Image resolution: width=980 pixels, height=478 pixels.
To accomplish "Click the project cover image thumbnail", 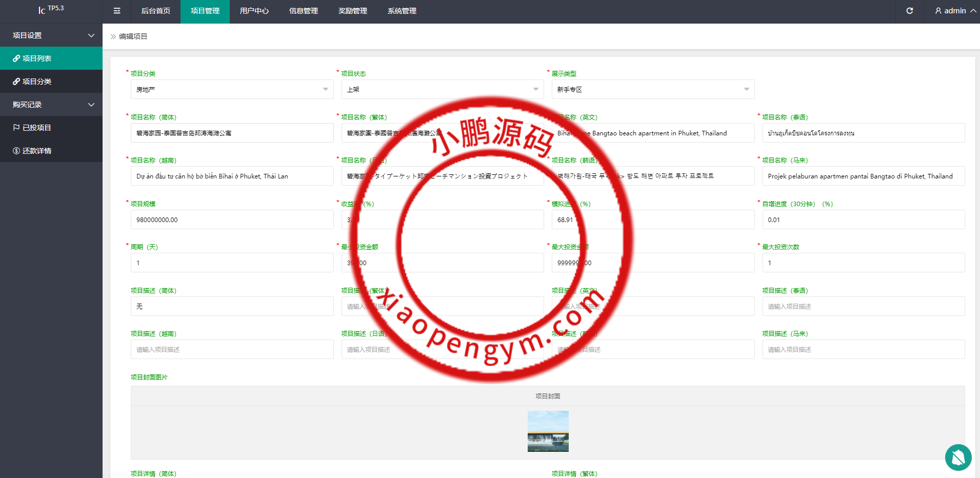I will click(548, 431).
